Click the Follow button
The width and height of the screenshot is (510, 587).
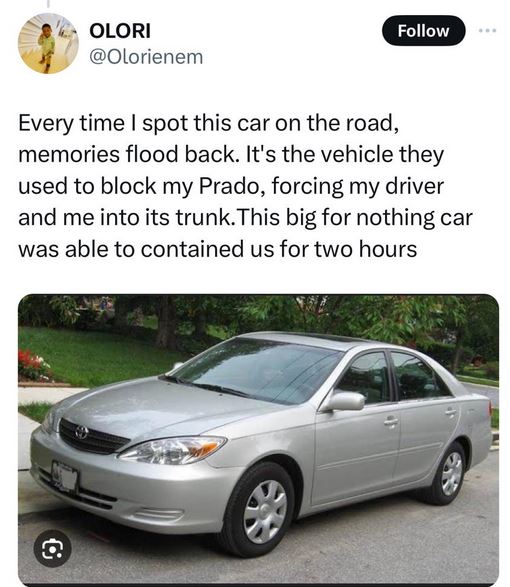pos(423,31)
